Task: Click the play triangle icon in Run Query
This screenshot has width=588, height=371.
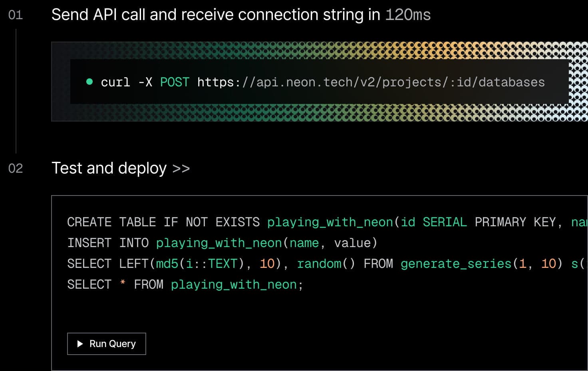Action: (80, 344)
